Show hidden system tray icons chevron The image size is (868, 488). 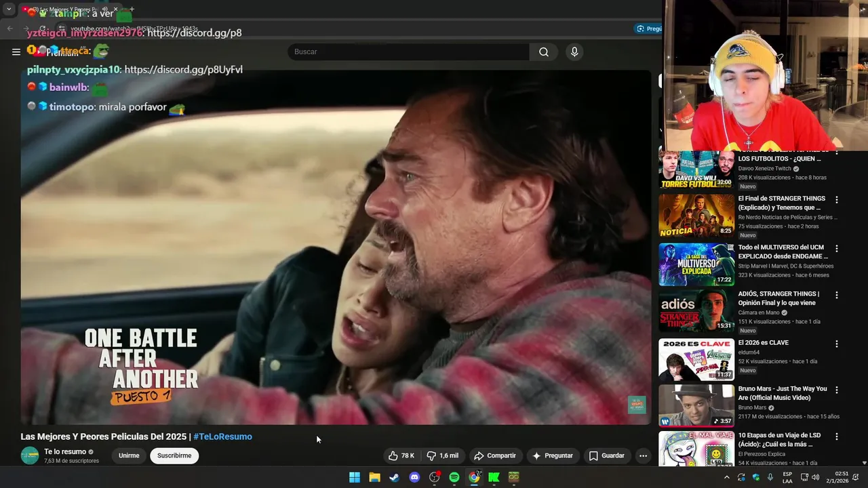tap(727, 477)
